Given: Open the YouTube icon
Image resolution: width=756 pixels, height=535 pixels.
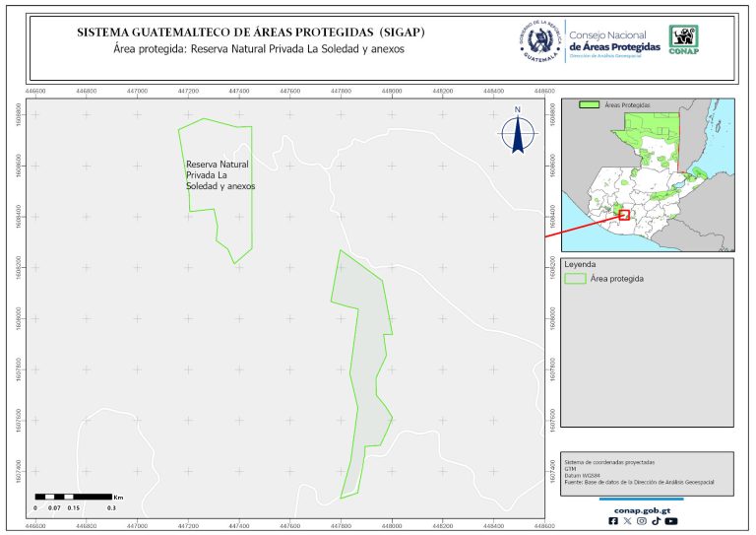Looking at the screenshot, I should click(670, 521).
